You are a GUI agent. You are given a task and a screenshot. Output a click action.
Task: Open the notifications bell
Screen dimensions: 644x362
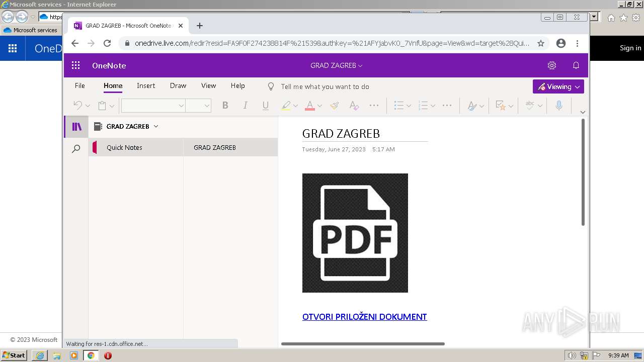[x=576, y=65]
